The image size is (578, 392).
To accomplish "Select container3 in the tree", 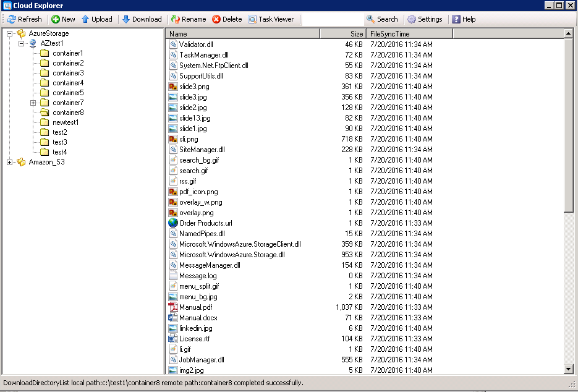I will pos(68,73).
